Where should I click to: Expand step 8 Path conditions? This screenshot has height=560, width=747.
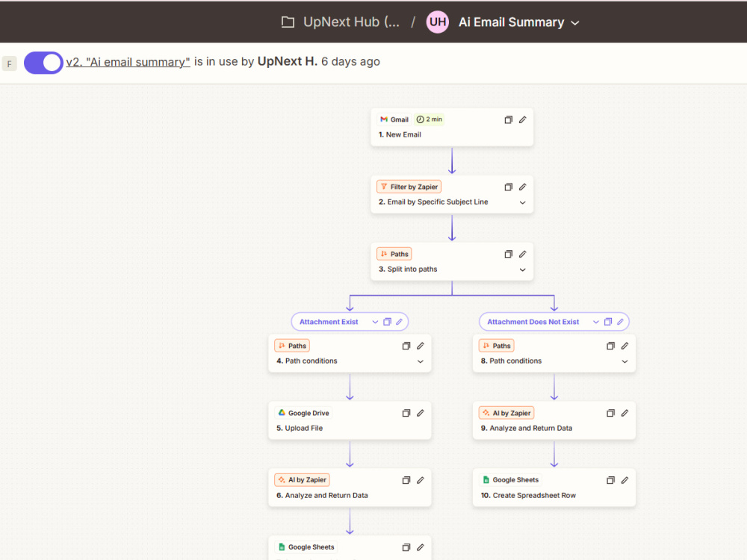pyautogui.click(x=624, y=361)
